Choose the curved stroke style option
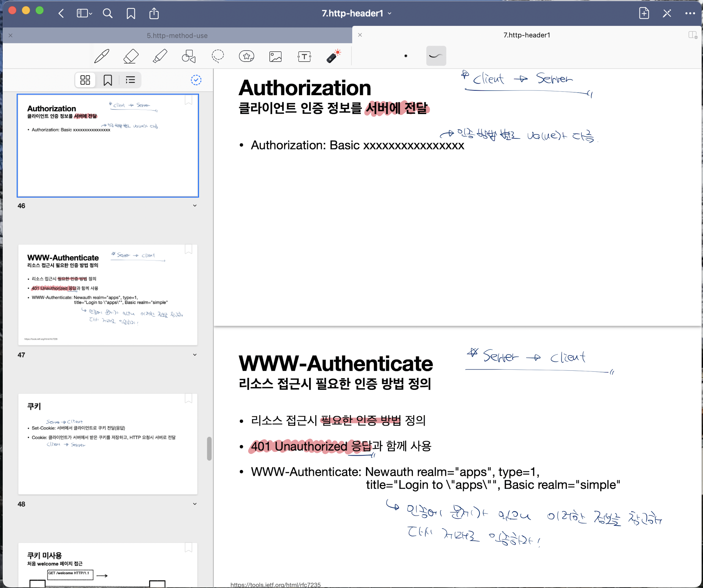The width and height of the screenshot is (703, 588). (436, 56)
